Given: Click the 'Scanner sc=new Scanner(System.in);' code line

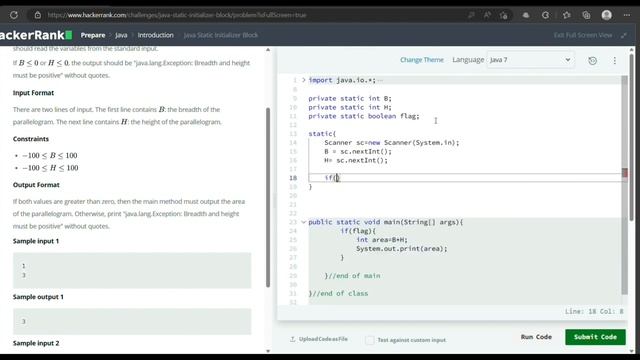Looking at the screenshot, I should (391, 143).
